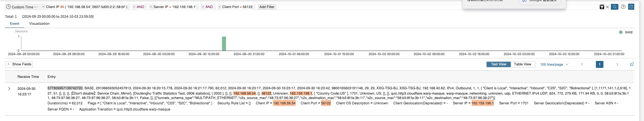The height and width of the screenshot is (121, 644).
Task: Click the filter funnel icon
Action: [x=602, y=7]
